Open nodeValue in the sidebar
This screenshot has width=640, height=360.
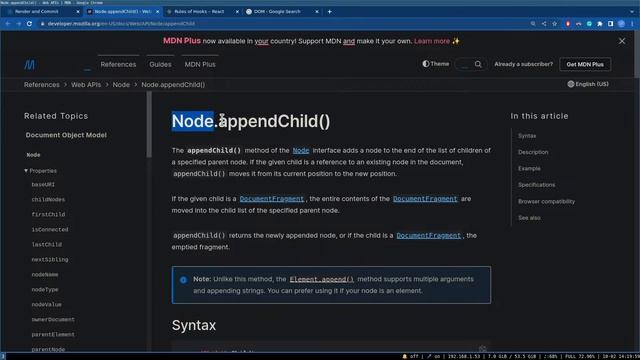click(x=47, y=304)
